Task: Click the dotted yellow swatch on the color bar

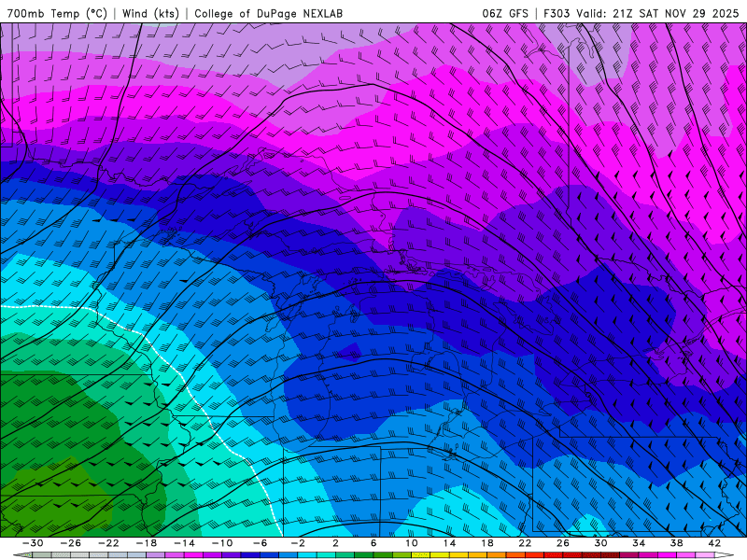Action: 421,555
